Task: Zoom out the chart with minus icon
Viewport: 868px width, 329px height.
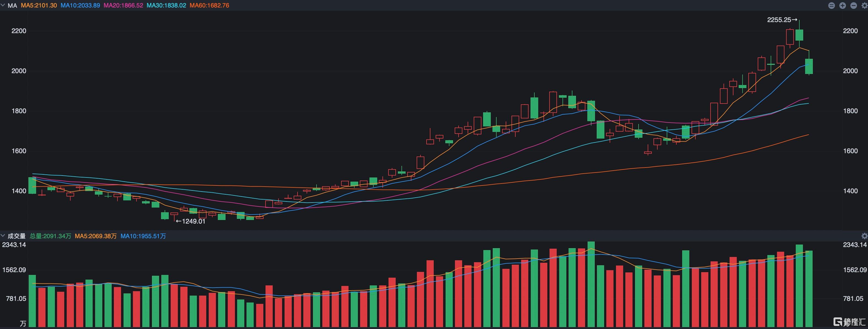Action: [x=853, y=6]
